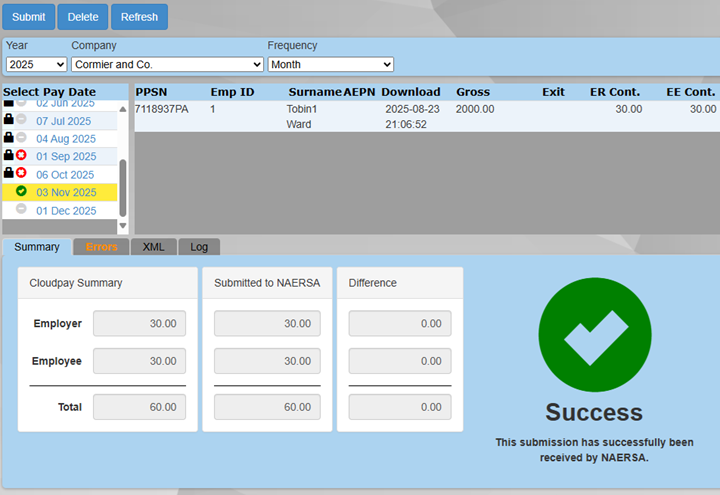The image size is (720, 495).
Task: Select pay date 01 Dec 2025
Action: point(66,211)
